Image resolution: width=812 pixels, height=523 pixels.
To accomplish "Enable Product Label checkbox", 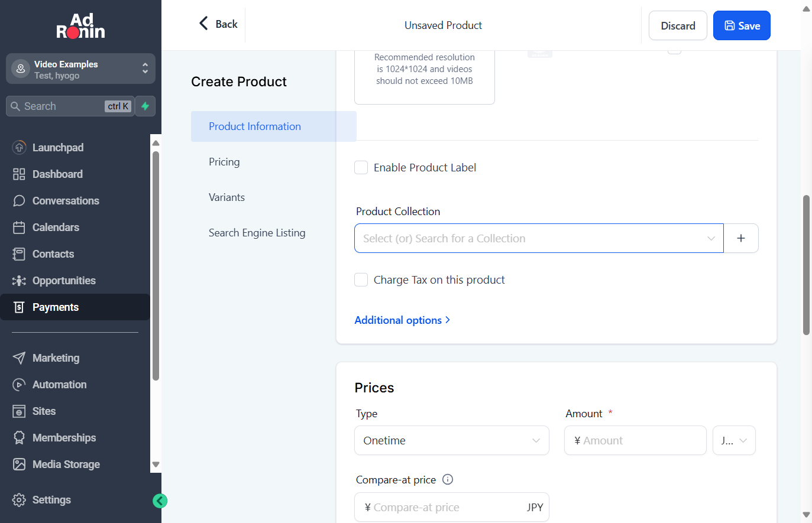I will (361, 167).
